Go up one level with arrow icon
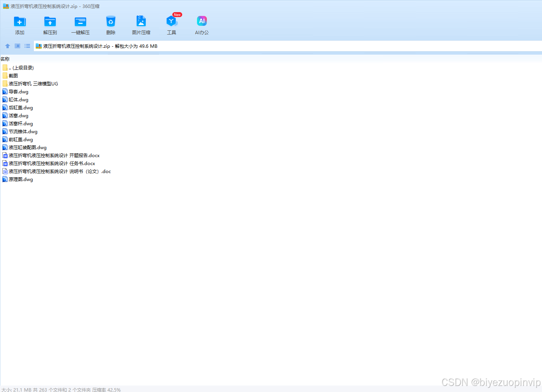Image resolution: width=542 pixels, height=392 pixels. [x=8, y=46]
